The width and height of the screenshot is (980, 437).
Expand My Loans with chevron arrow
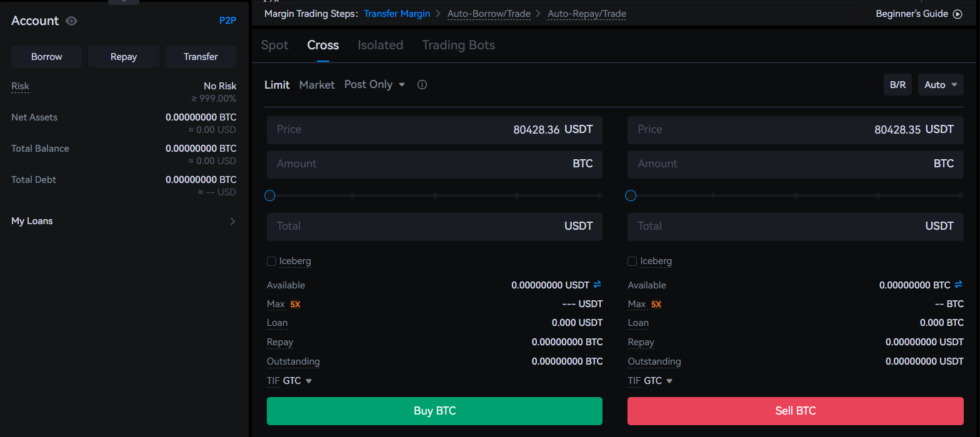point(232,221)
